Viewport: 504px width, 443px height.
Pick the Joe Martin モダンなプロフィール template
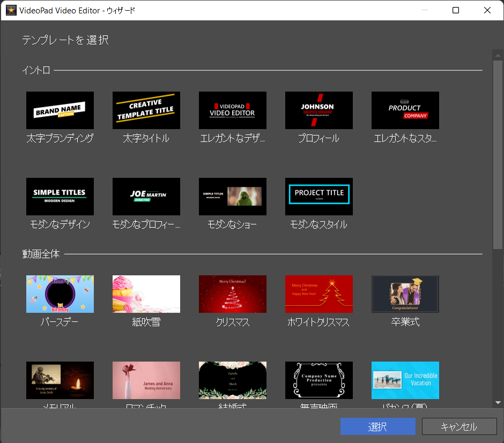[146, 197]
